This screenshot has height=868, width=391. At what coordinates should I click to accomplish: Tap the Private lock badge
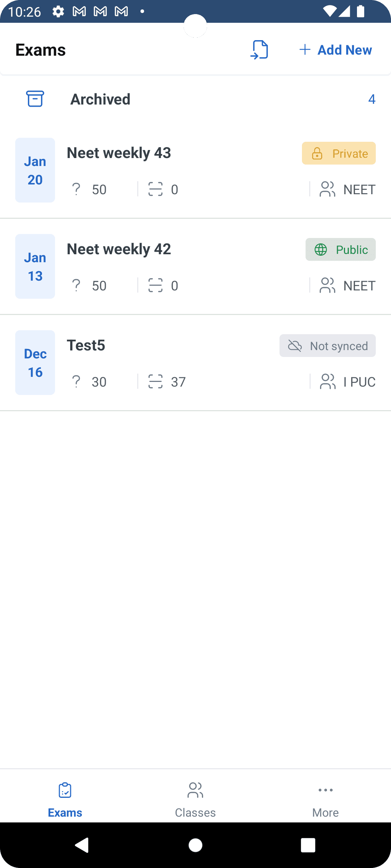click(x=339, y=153)
